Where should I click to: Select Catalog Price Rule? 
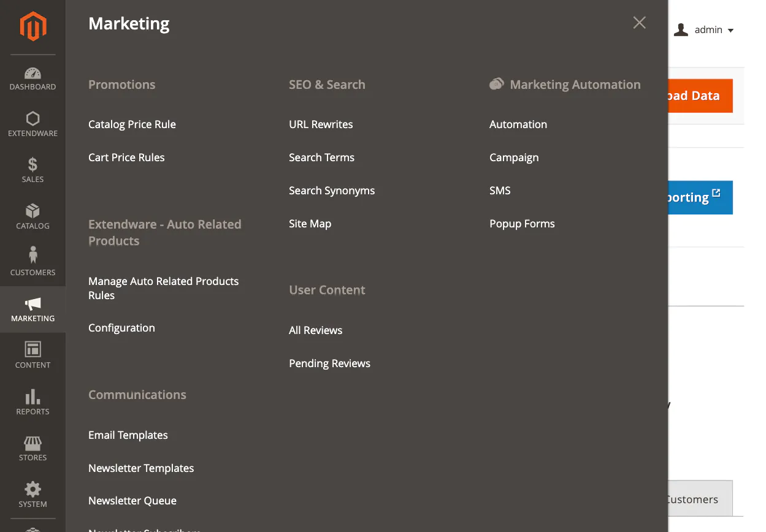(x=132, y=124)
